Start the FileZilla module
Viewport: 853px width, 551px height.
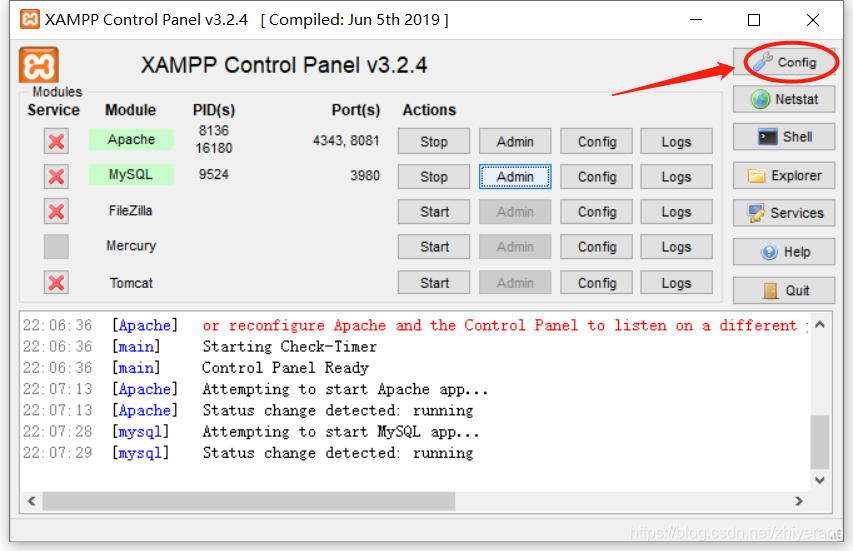point(434,212)
